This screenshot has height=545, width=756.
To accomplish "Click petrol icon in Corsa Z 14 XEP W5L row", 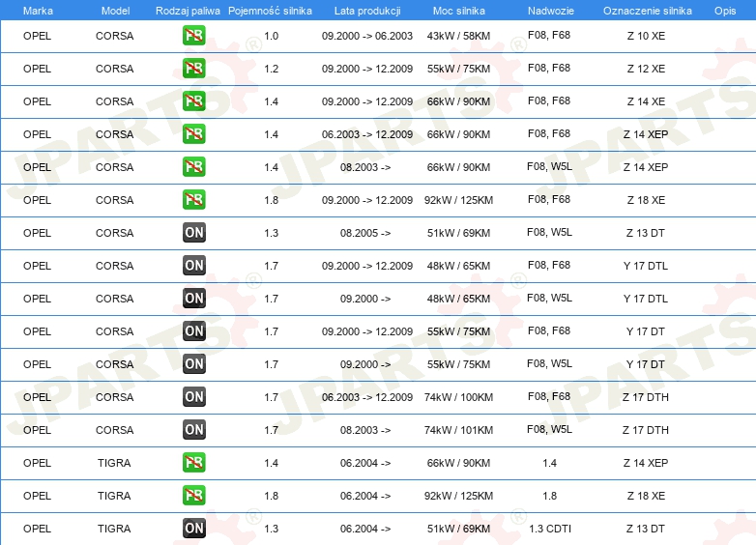I will coord(193,167).
